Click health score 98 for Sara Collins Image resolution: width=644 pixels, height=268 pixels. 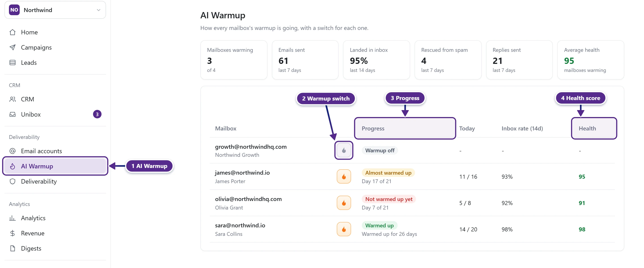tap(582, 229)
